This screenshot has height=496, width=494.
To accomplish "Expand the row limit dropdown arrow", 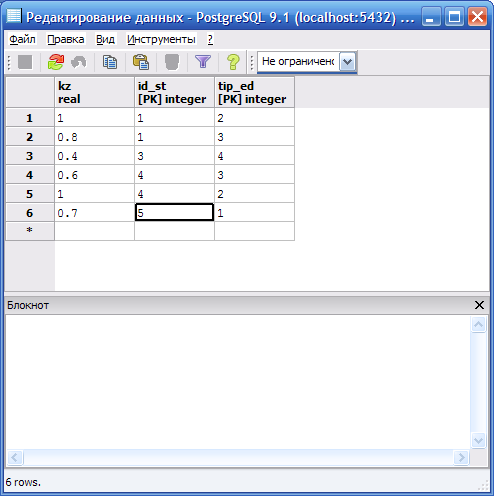I will 347,62.
